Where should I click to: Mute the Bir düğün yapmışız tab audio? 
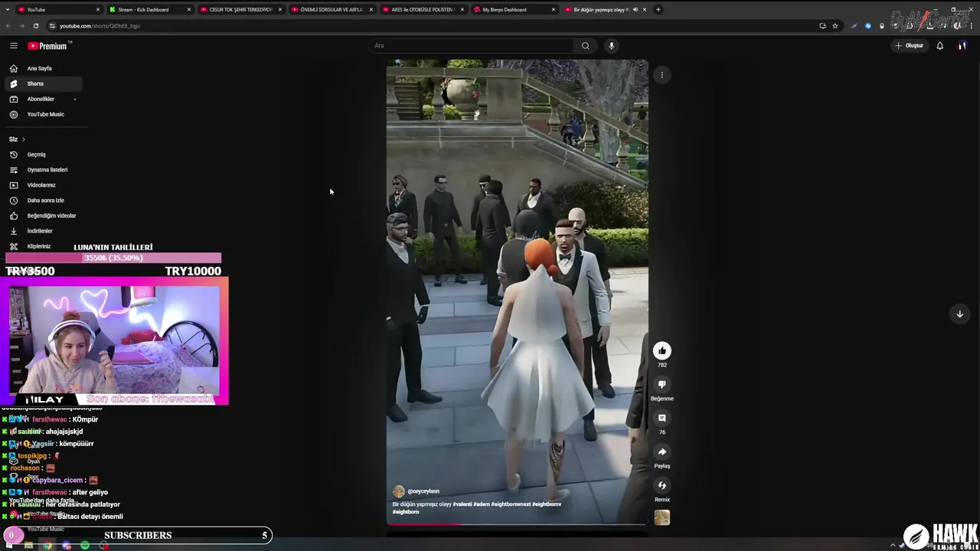[635, 10]
